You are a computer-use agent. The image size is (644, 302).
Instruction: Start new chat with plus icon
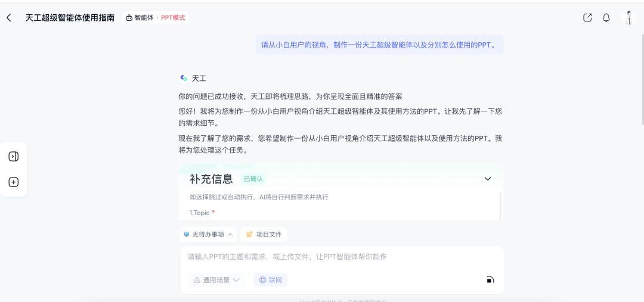tap(14, 182)
